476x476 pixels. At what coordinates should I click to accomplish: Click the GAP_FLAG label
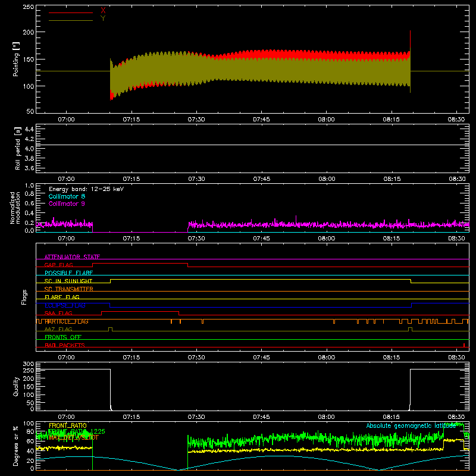point(58,265)
